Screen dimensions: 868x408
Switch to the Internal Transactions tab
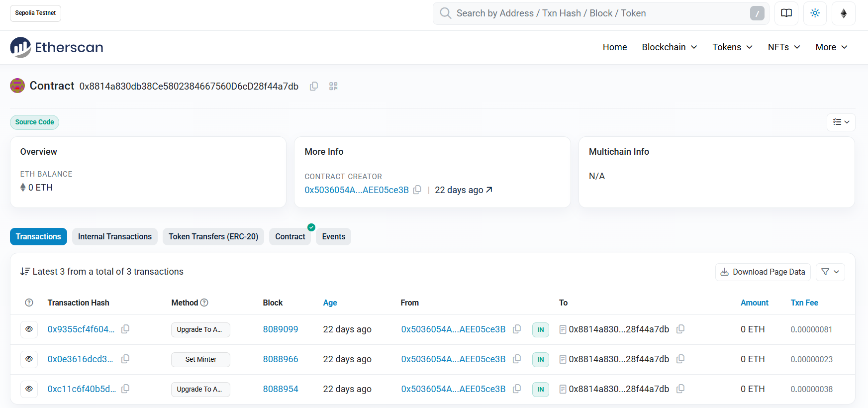tap(114, 237)
